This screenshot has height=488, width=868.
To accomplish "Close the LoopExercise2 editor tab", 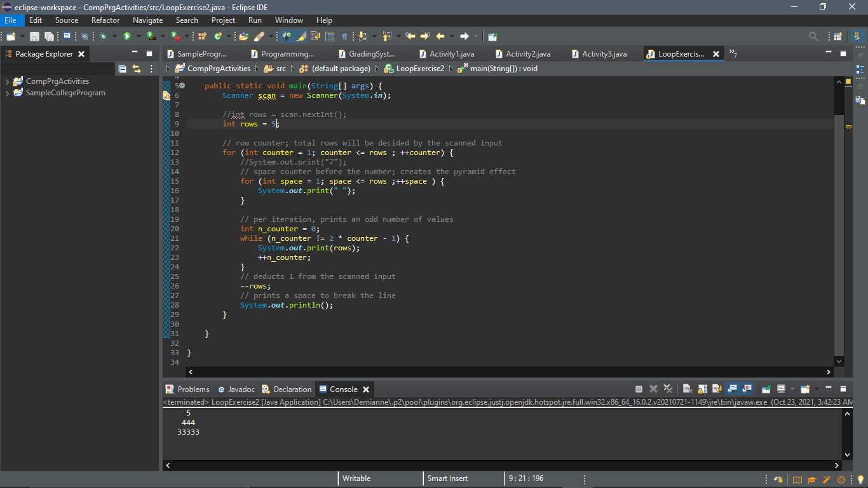I will [x=716, y=54].
